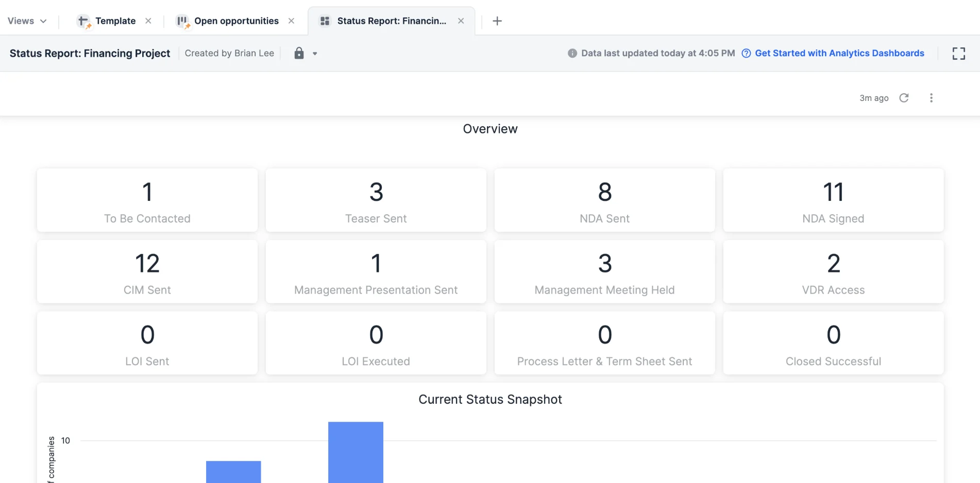Click the 3m ago refresh timestamp
Screen dimensions: 980x483
click(x=874, y=98)
